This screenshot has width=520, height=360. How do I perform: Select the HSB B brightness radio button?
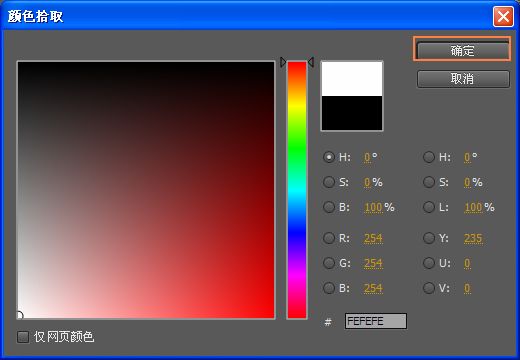(329, 207)
